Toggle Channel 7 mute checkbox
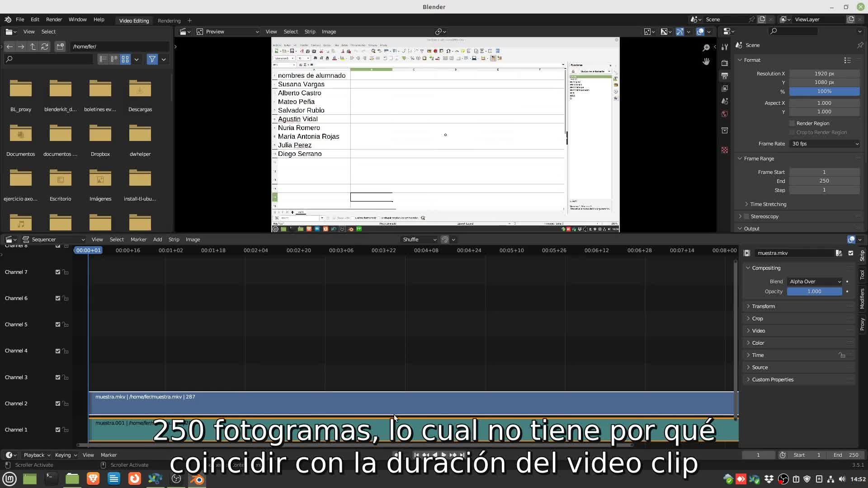This screenshot has width=868, height=488. coord(58,272)
